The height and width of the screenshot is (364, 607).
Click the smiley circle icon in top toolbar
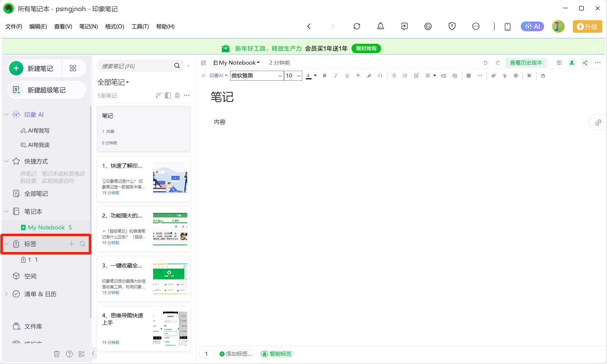click(x=428, y=26)
